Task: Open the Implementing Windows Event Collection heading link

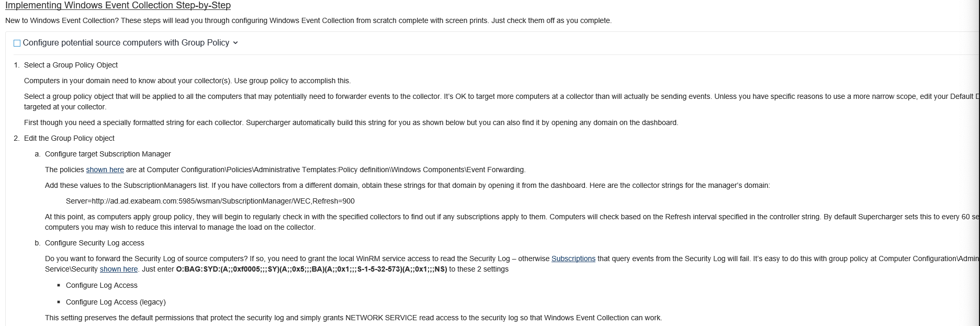Action: pyautogui.click(x=118, y=5)
